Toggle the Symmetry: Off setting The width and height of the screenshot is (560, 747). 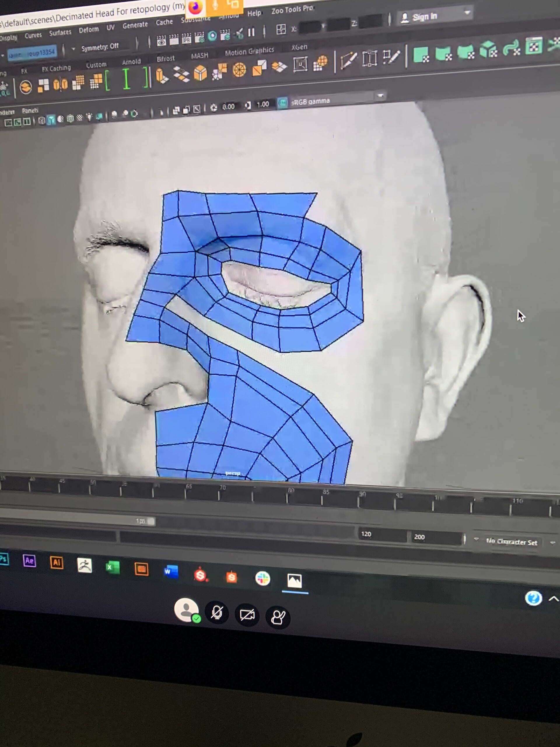click(100, 47)
